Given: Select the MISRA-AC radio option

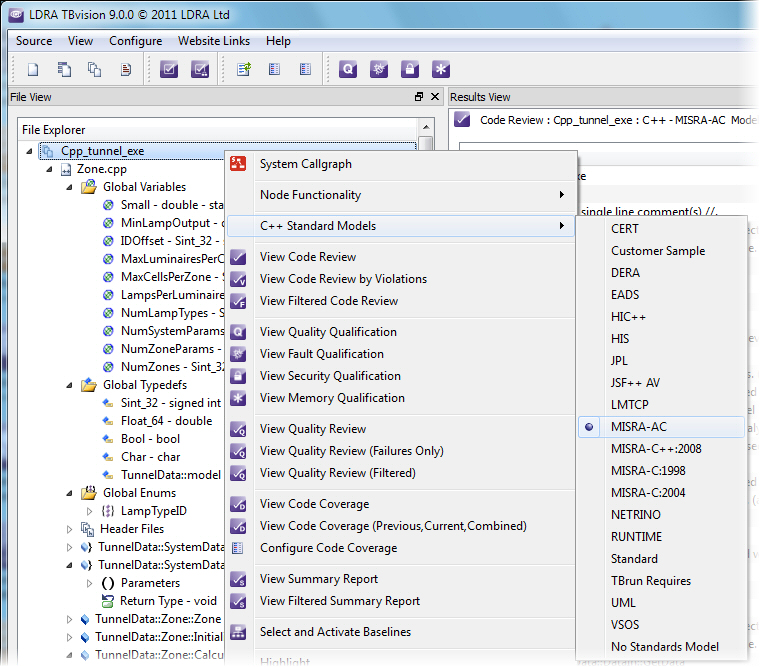Looking at the screenshot, I should click(638, 427).
